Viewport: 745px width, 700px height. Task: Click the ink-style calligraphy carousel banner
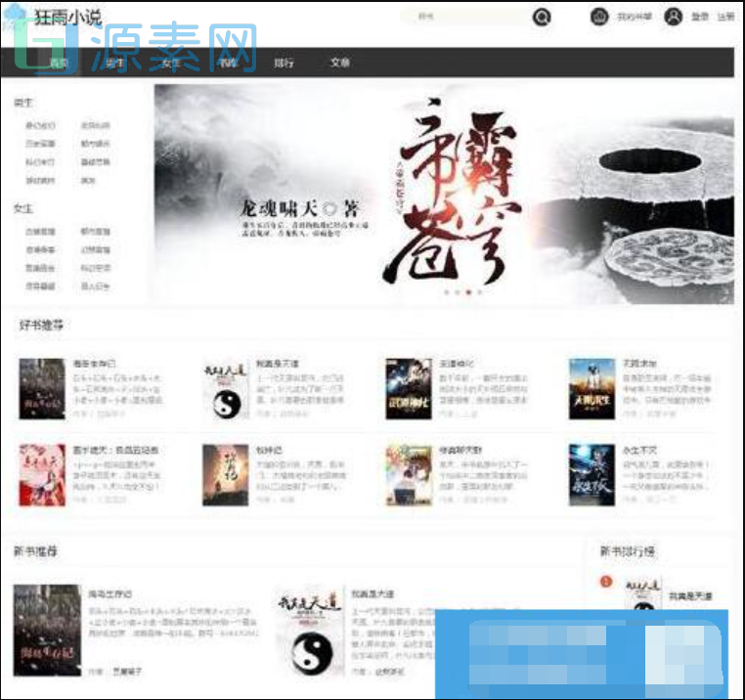[x=444, y=194]
